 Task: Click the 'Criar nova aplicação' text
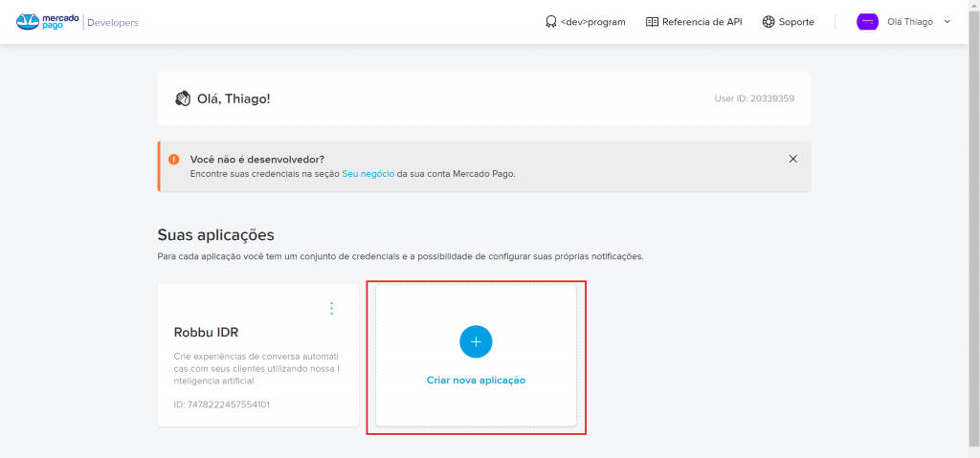pos(476,380)
